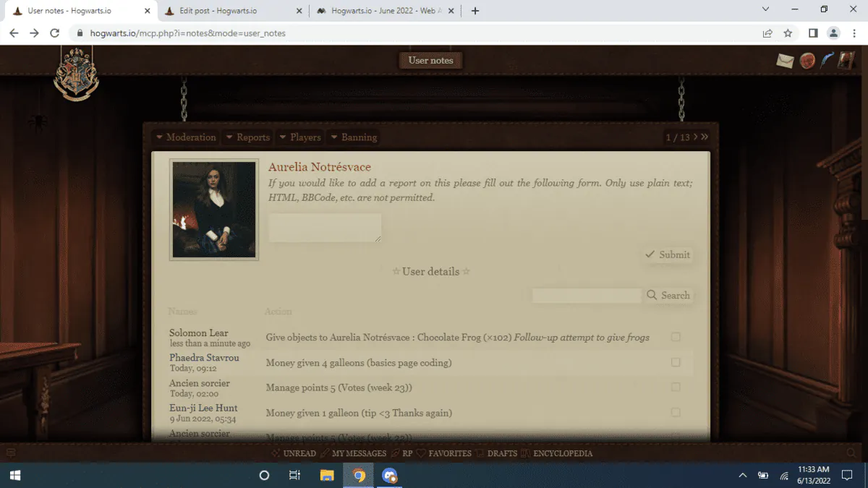Open MY MESSAGES in footer bar
Image resolution: width=868 pixels, height=488 pixels.
[353, 453]
